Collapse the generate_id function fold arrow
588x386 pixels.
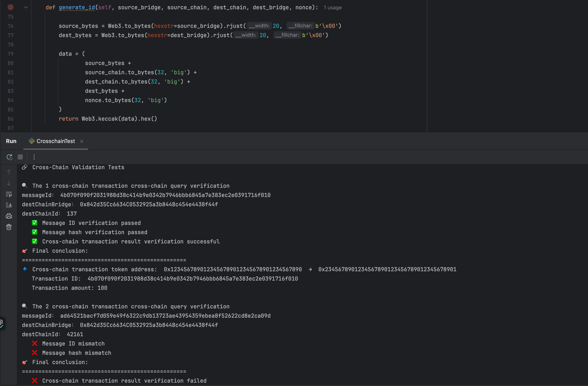pyautogui.click(x=26, y=7)
